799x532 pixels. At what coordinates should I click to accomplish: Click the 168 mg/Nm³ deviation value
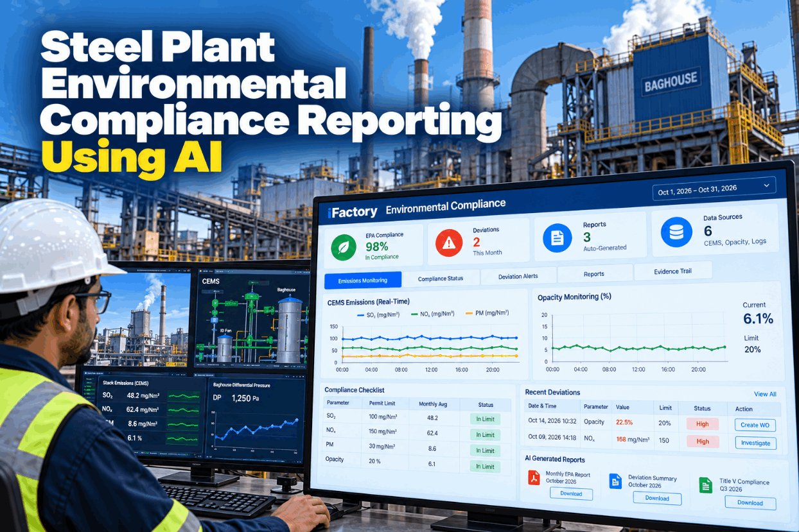click(x=633, y=440)
